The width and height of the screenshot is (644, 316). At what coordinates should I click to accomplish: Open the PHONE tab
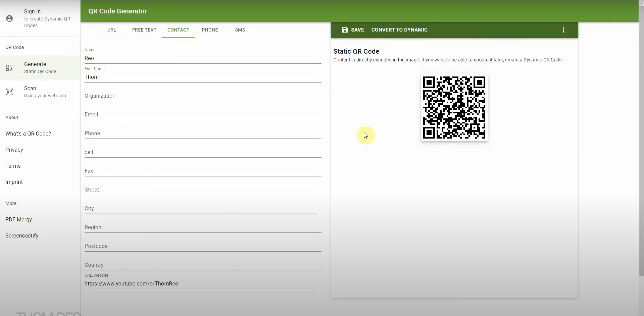point(210,30)
